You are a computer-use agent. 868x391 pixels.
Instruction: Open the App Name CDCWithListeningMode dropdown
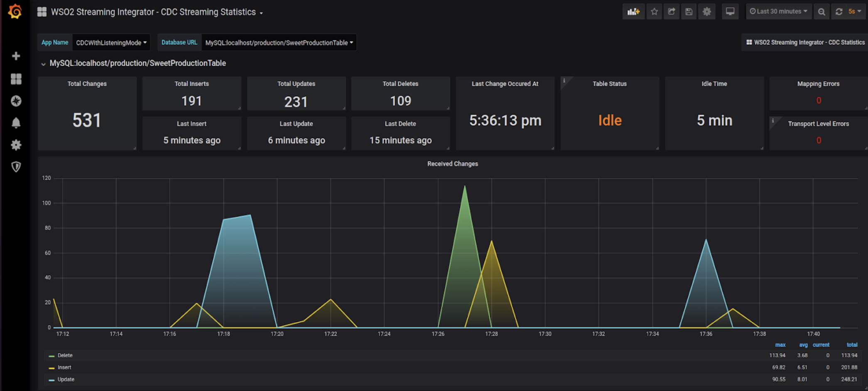(x=111, y=43)
